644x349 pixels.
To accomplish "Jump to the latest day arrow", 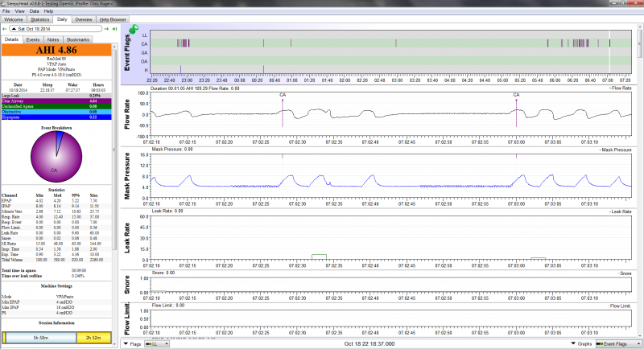I will tap(114, 30).
